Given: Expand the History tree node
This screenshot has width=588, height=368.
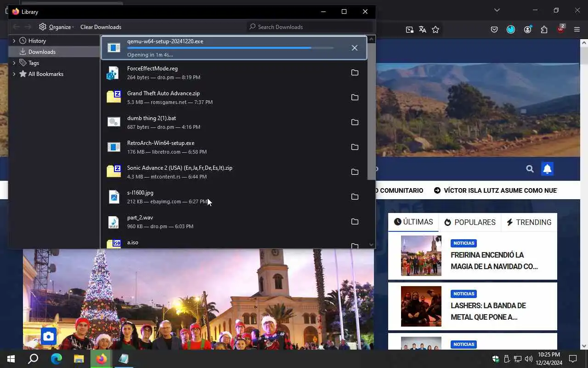Looking at the screenshot, I should pyautogui.click(x=14, y=41).
